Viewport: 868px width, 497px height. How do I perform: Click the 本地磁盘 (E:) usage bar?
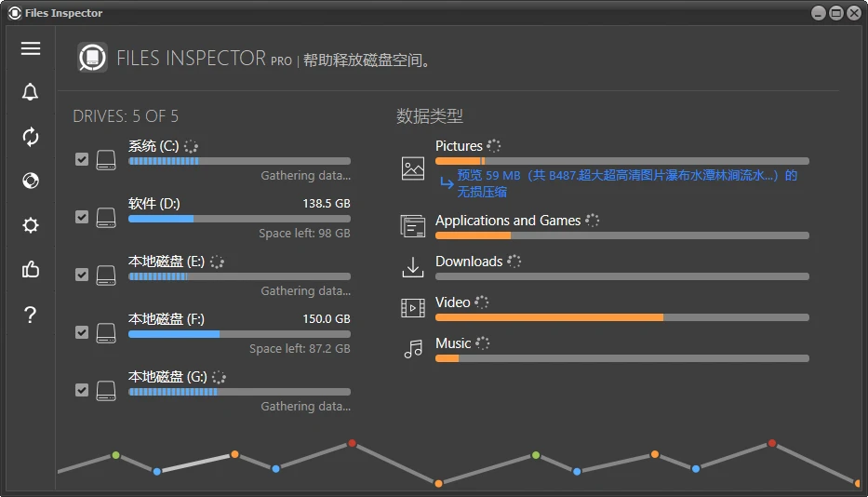[x=239, y=276]
